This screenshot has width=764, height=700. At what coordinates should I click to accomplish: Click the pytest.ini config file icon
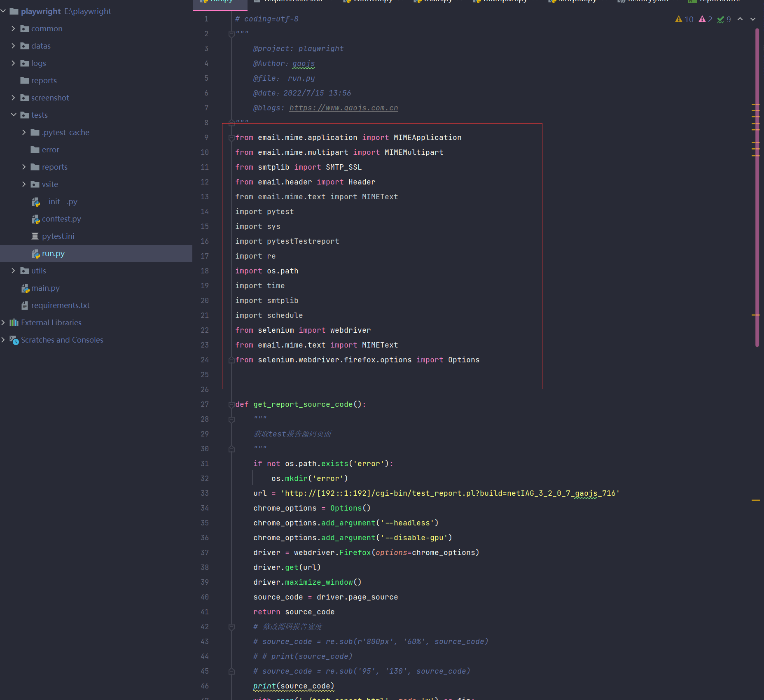(35, 236)
